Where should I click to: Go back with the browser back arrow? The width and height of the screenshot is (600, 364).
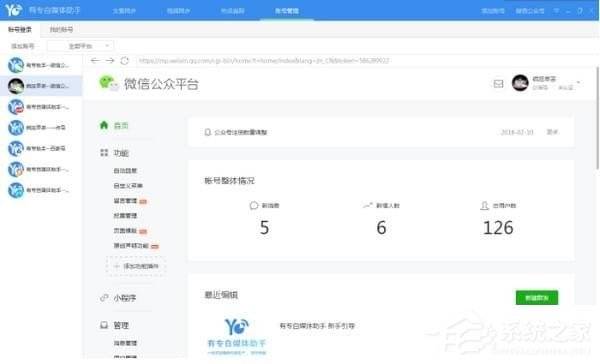click(95, 60)
